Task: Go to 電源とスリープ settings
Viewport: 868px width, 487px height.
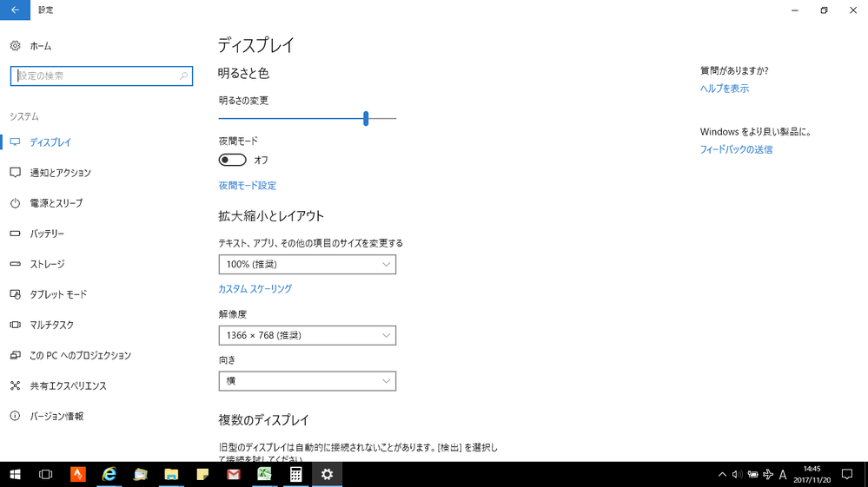Action: tap(56, 203)
